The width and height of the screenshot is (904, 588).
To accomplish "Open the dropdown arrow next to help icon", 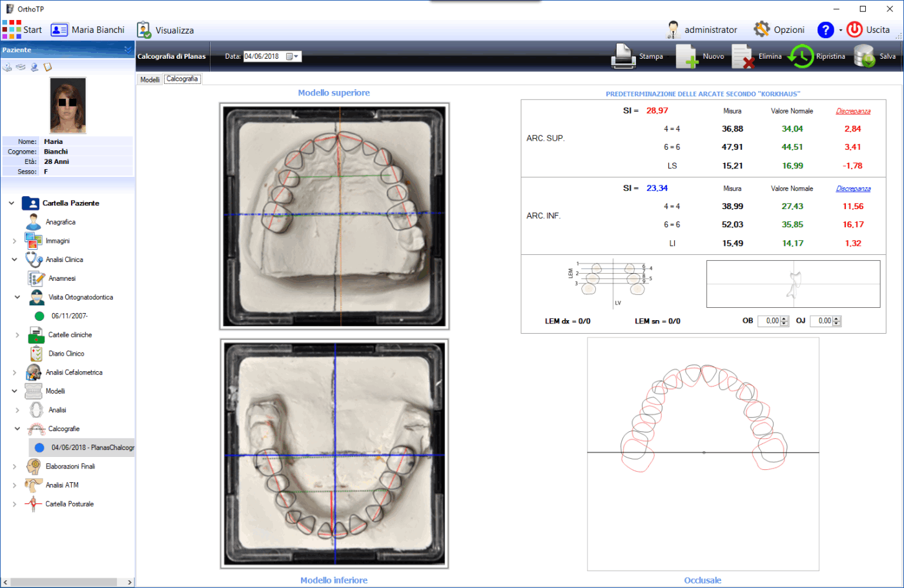I will pyautogui.click(x=840, y=30).
